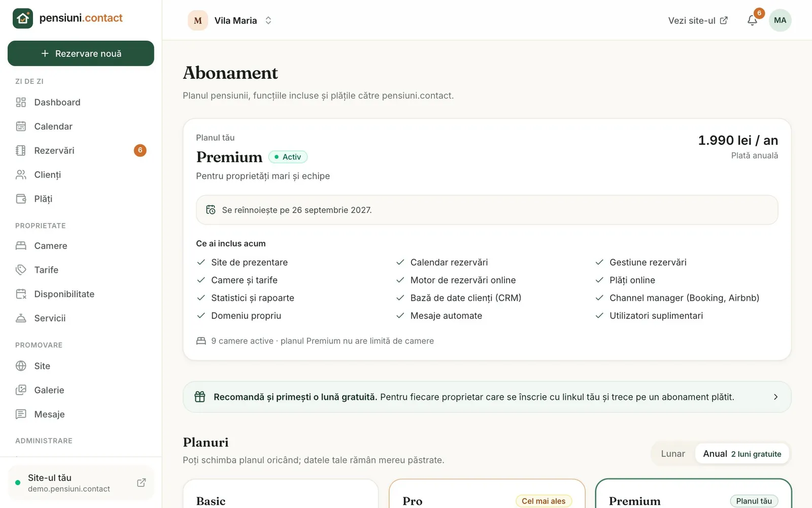This screenshot has width=812, height=508.
Task: Click the external link icon beside Site-ul tău
Action: coord(142,483)
